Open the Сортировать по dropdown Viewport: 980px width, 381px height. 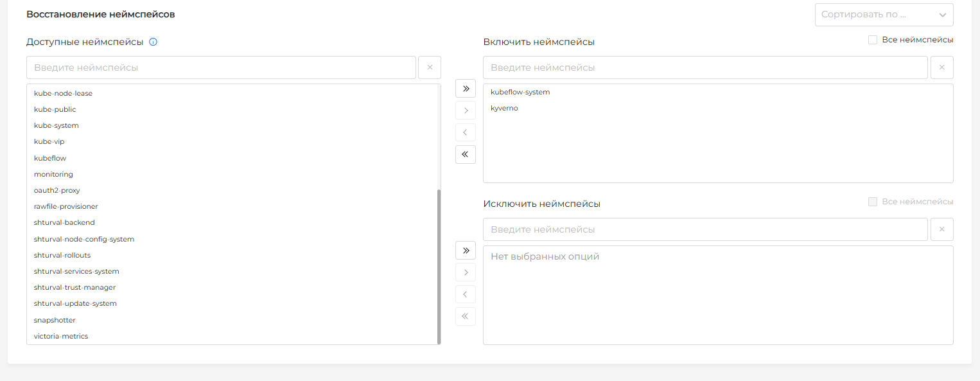coord(884,15)
